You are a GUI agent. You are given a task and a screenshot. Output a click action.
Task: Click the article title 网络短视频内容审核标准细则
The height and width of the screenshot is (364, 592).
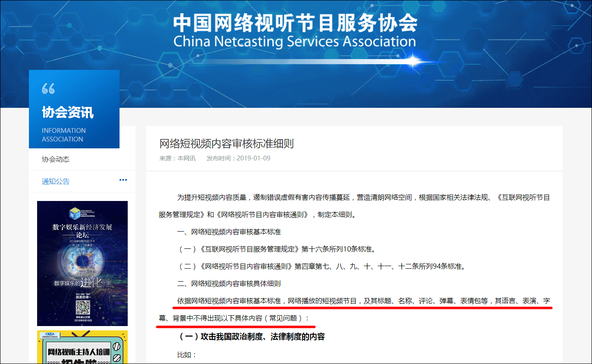tap(227, 144)
